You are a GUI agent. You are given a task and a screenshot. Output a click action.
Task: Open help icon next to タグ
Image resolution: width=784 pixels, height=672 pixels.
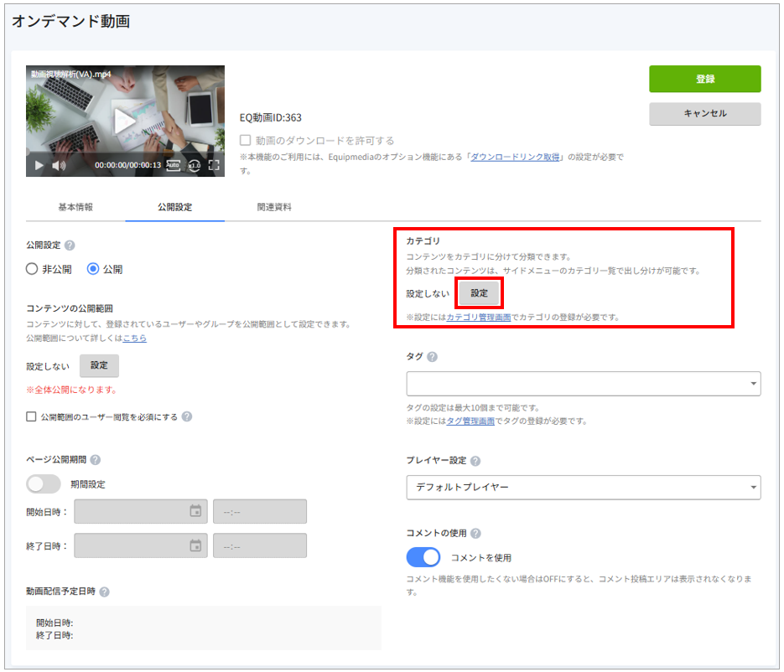coord(433,357)
